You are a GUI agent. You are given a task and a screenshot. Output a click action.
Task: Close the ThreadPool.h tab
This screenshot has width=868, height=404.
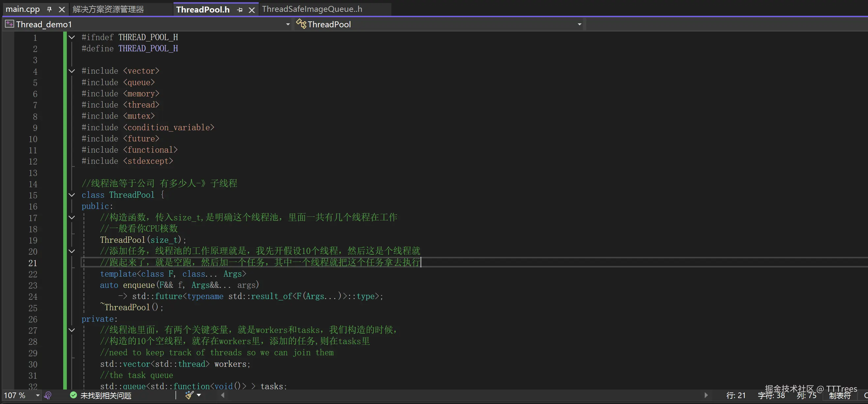(x=251, y=10)
